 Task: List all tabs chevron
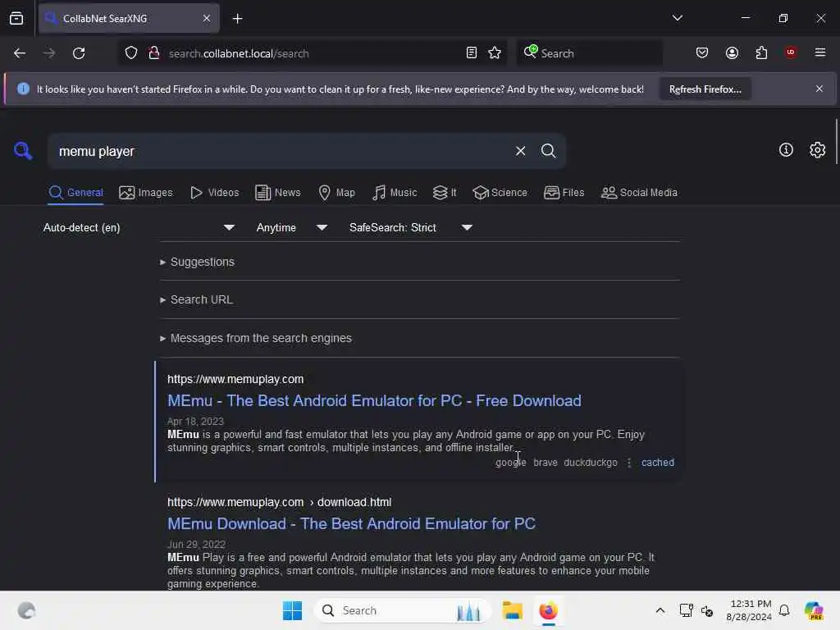coord(677,18)
